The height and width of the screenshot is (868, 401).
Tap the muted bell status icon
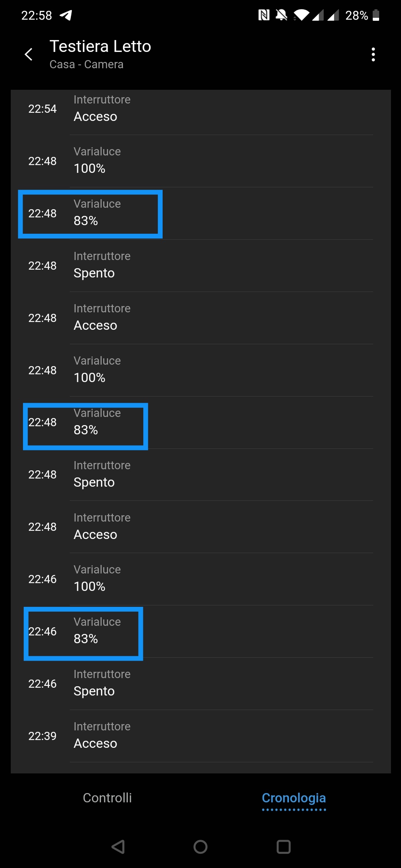click(281, 15)
